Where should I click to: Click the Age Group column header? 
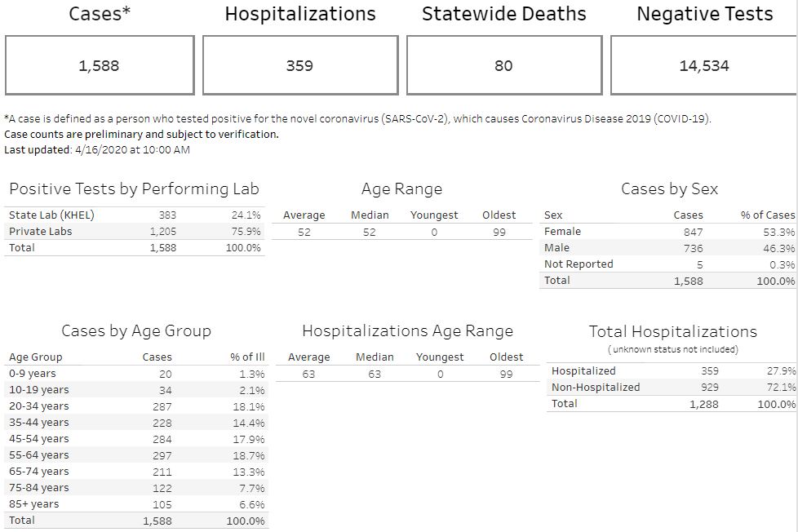point(36,357)
